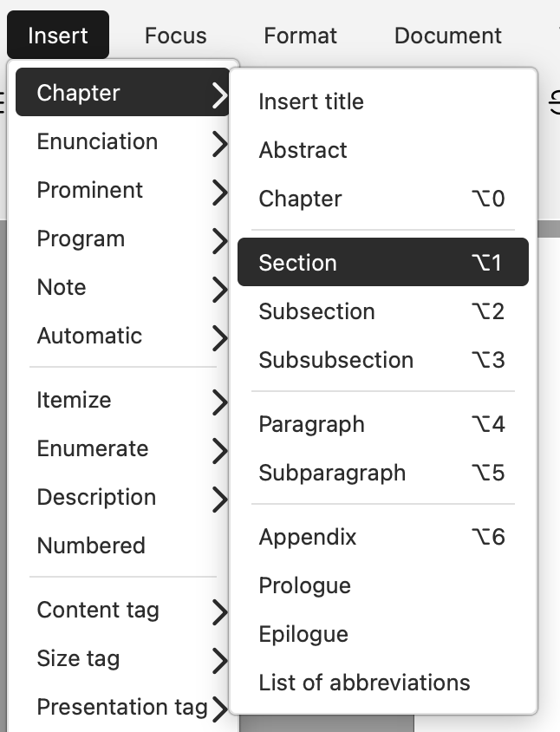Open the Format menu
This screenshot has height=732, width=560.
300,36
